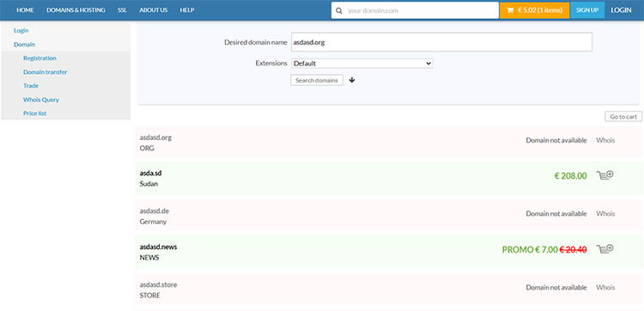Screen dimensions: 644x311
Task: Open the cart showing € 5.02
Action: click(x=534, y=10)
